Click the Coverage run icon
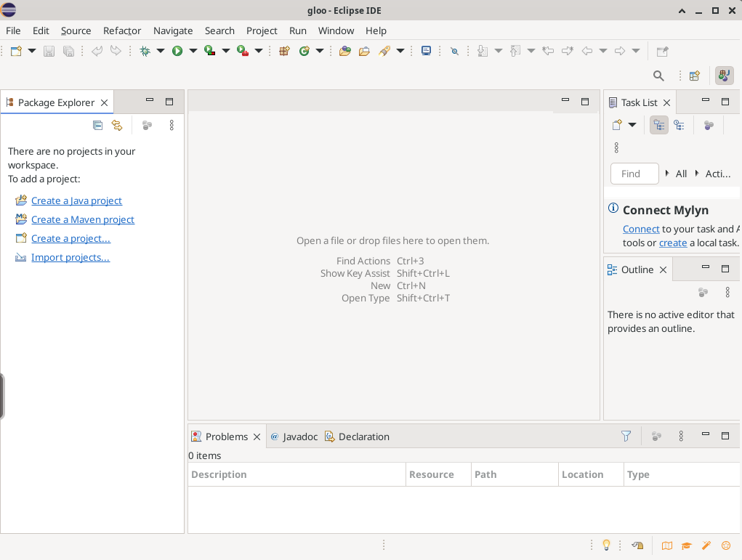Viewport: 742px width, 560px height. (209, 51)
